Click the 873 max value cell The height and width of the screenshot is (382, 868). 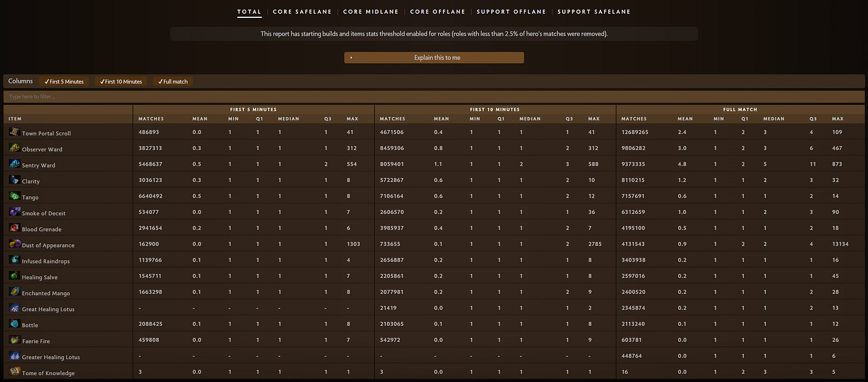[838, 164]
